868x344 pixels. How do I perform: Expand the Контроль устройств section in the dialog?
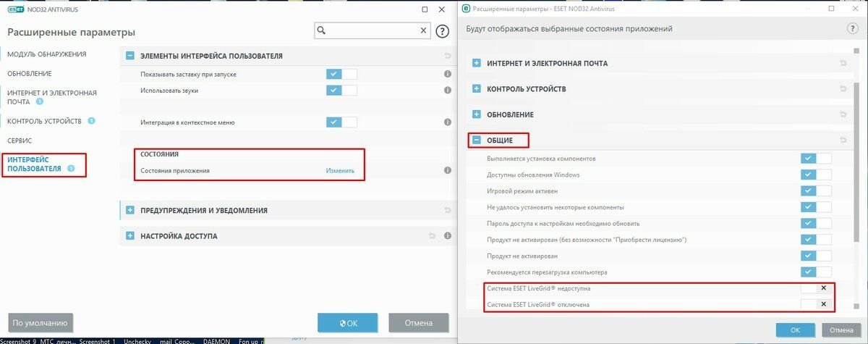477,89
